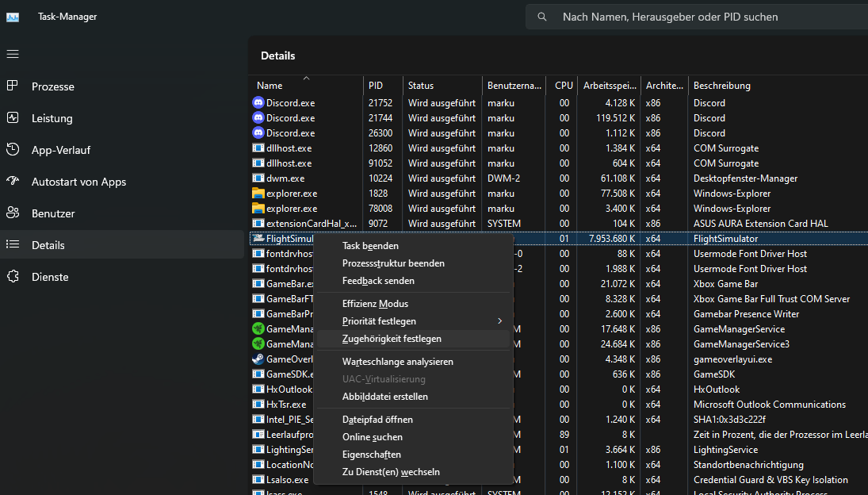This screenshot has height=495, width=868.
Task: Open the Prozesse page icon
Action: tap(13, 86)
